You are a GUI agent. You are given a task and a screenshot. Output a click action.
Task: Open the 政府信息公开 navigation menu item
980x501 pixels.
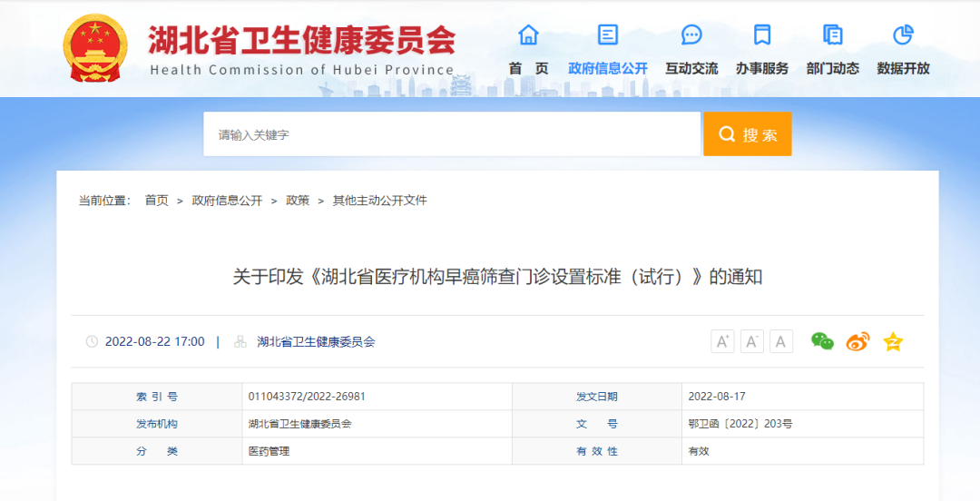607,68
